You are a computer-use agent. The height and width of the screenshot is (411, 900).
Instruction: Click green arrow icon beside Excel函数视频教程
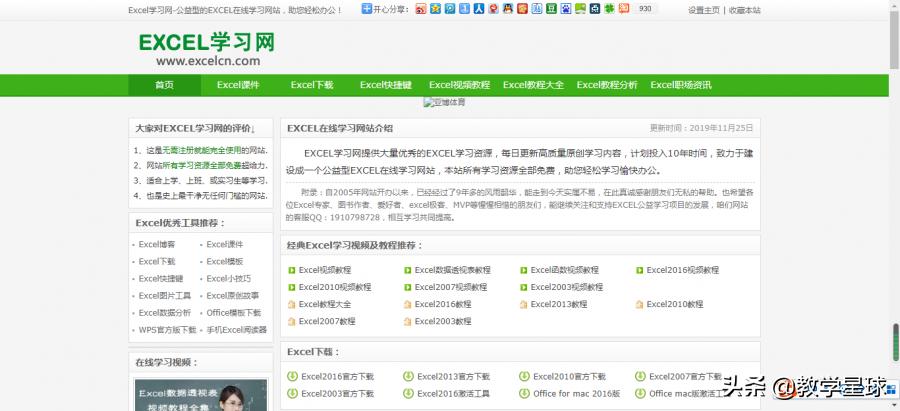pos(523,270)
